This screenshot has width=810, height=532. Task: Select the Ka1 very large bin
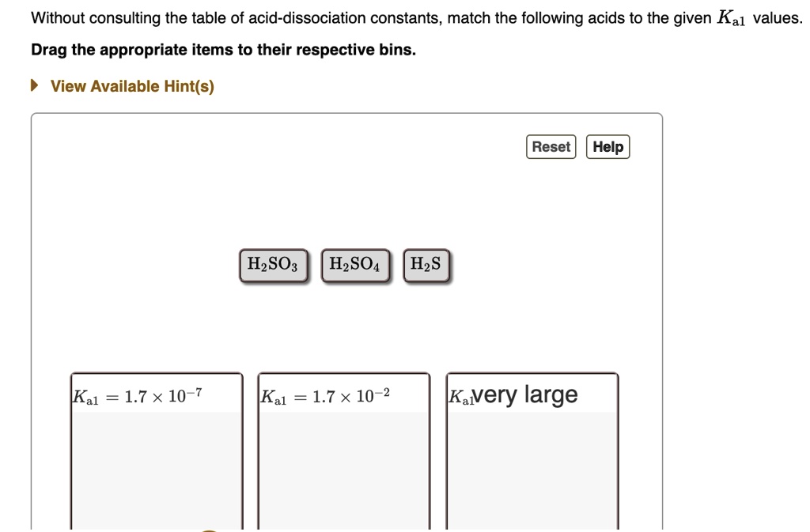coord(532,451)
